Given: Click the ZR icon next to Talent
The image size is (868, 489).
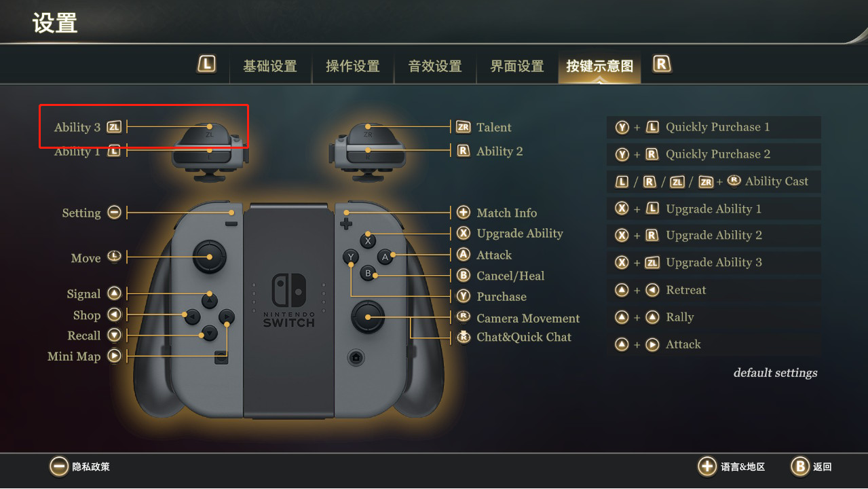Looking at the screenshot, I should (464, 127).
